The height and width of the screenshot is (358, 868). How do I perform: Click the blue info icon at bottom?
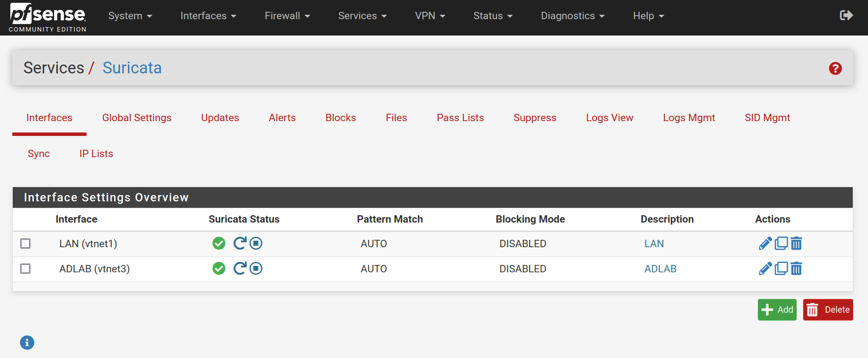click(x=27, y=342)
